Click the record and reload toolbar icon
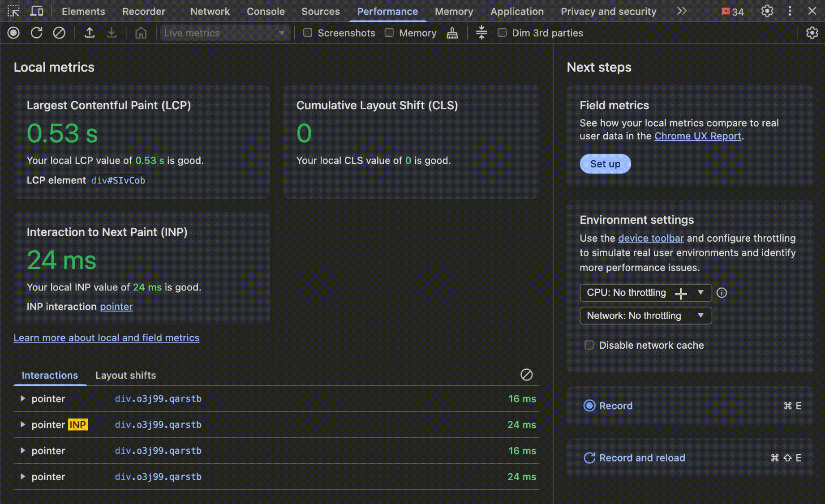This screenshot has width=825, height=504. tap(36, 33)
